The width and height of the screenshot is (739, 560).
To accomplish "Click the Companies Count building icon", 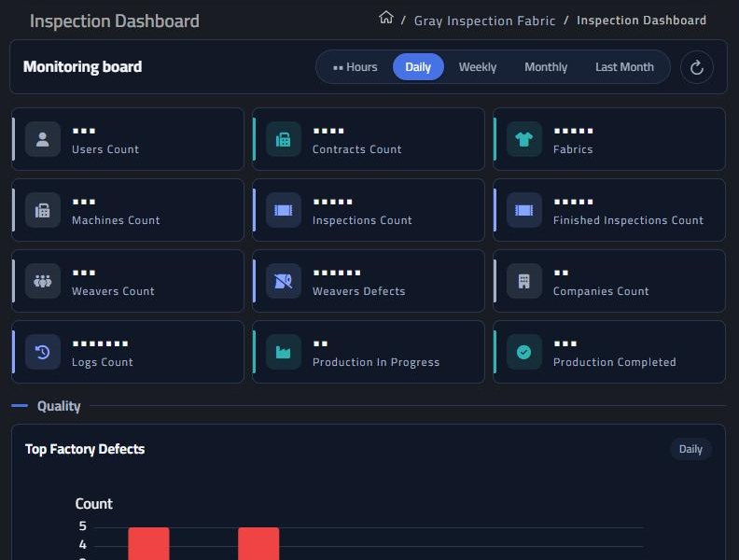I will pos(524,281).
